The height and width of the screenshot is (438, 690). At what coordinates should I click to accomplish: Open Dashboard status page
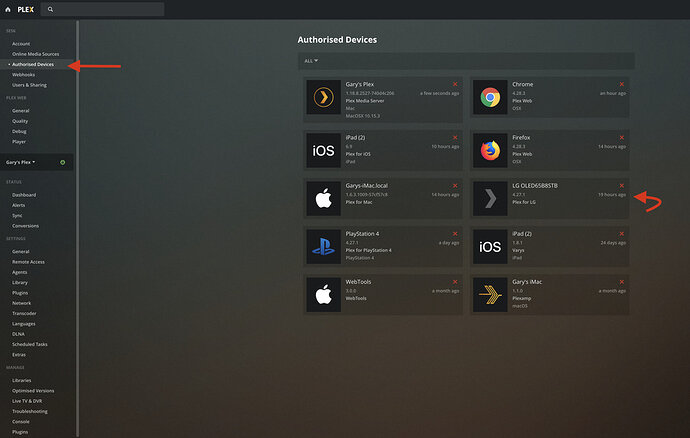[x=24, y=195]
